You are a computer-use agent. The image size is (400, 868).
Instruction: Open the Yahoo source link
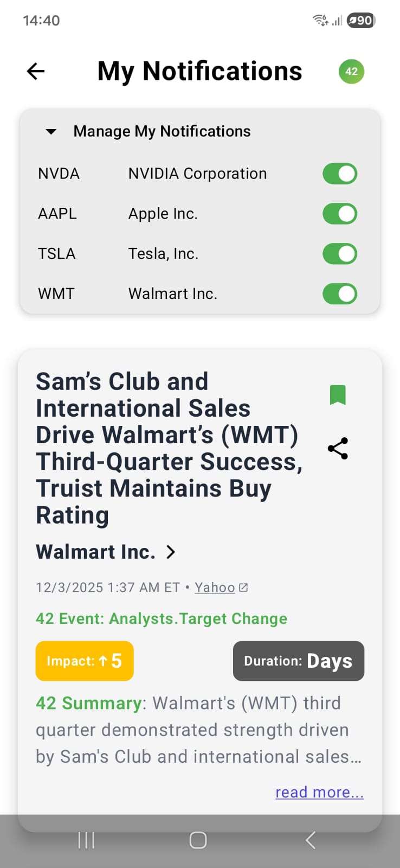point(215,588)
